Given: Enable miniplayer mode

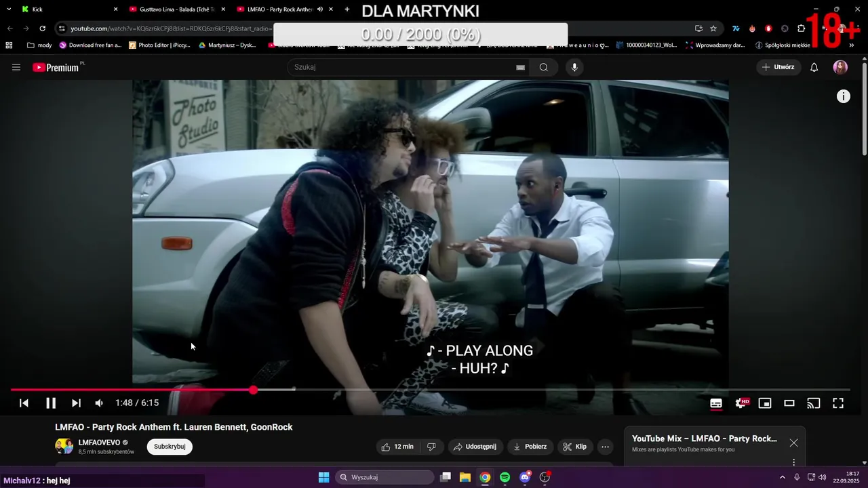Looking at the screenshot, I should pos(765,403).
